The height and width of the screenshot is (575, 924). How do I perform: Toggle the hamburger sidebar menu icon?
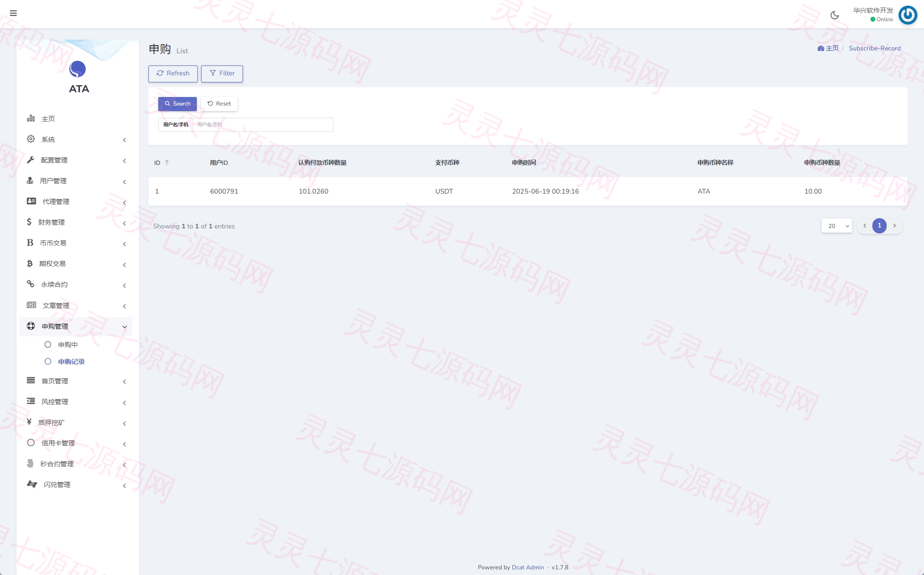(x=13, y=13)
